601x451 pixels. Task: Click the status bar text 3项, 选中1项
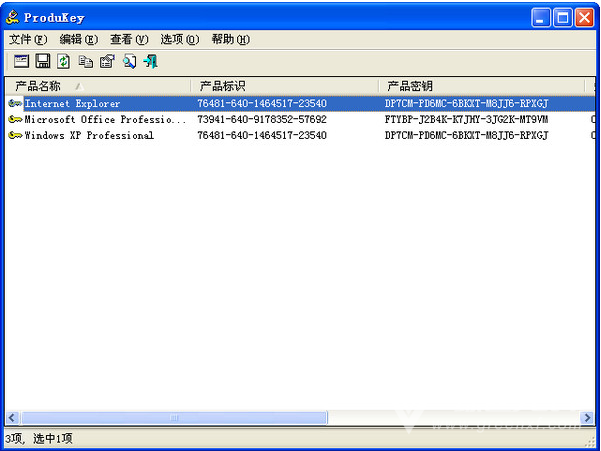pos(38,438)
